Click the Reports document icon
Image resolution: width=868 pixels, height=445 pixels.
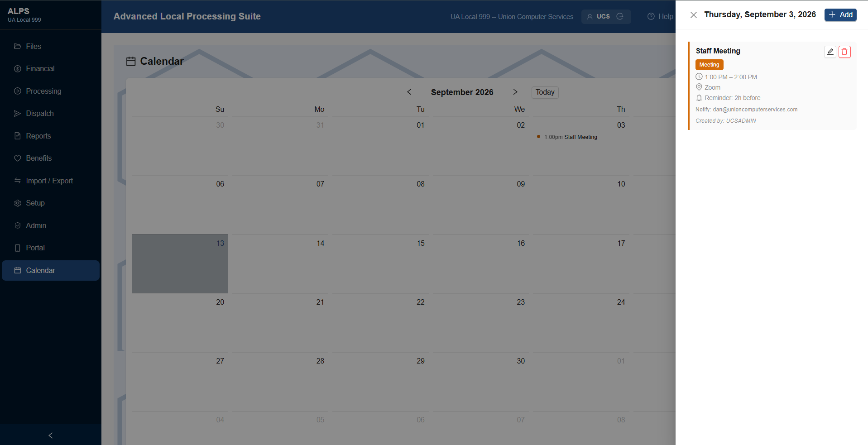click(x=18, y=136)
